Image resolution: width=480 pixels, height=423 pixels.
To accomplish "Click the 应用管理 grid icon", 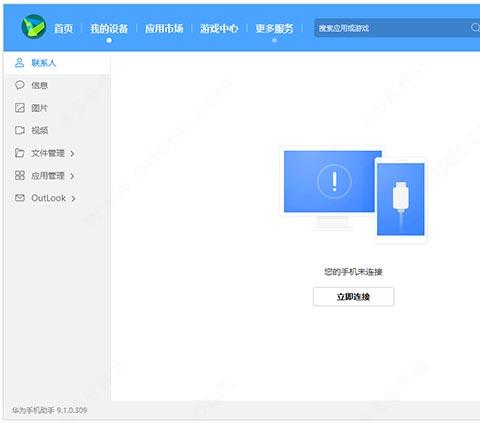I will tap(20, 175).
